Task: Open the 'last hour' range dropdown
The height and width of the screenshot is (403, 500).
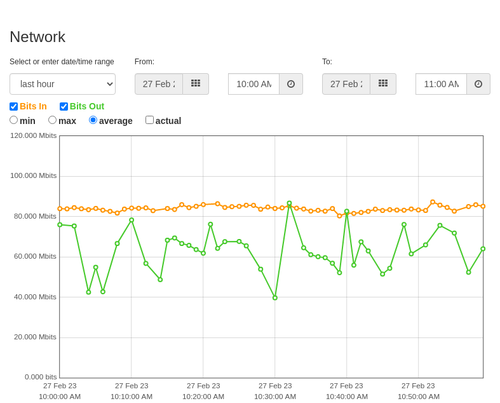Action: click(x=63, y=84)
